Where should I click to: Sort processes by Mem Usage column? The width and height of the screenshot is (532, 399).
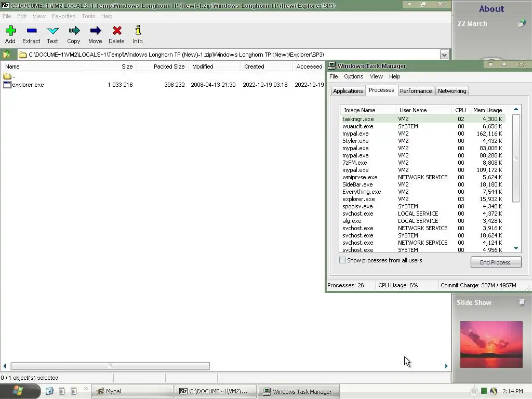[487, 110]
